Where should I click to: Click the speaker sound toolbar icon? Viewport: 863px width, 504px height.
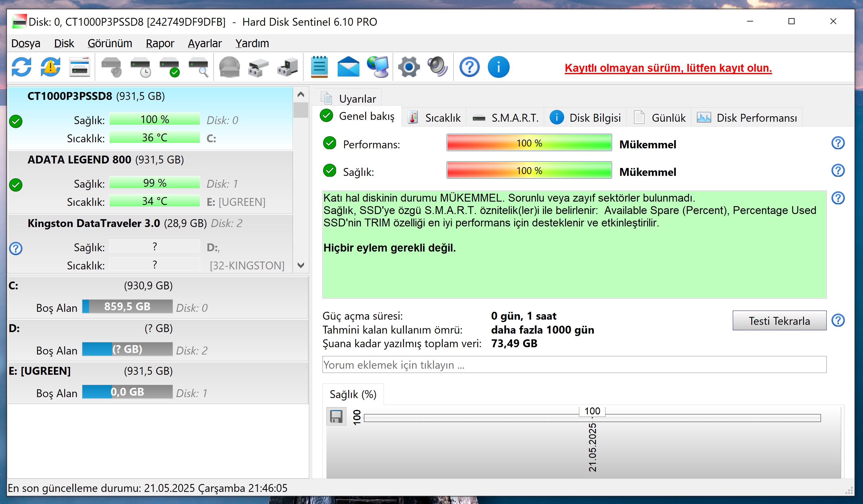pyautogui.click(x=438, y=67)
